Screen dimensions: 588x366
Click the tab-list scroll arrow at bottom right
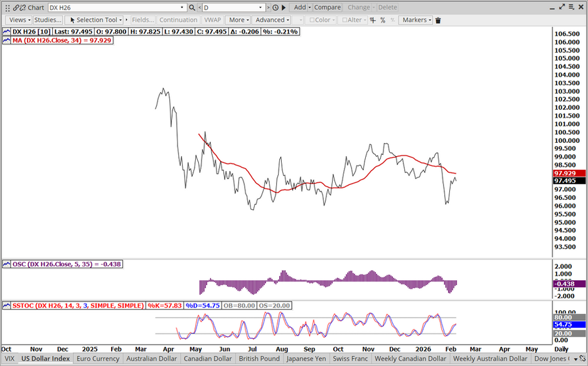pyautogui.click(x=576, y=359)
